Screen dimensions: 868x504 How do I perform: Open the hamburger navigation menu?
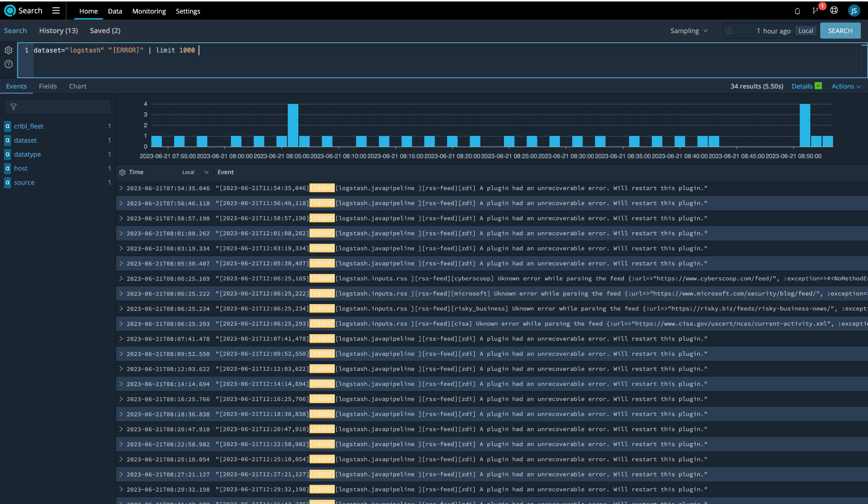pos(56,11)
